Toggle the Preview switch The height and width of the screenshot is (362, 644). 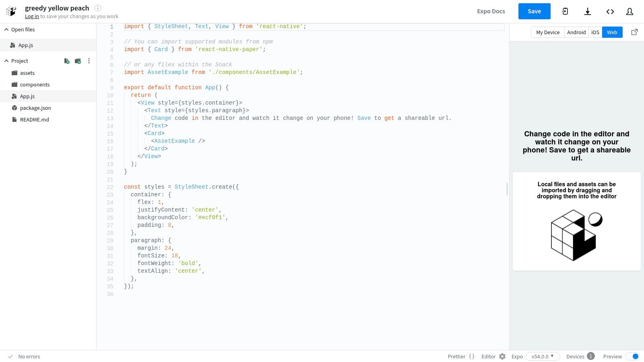tap(632, 356)
